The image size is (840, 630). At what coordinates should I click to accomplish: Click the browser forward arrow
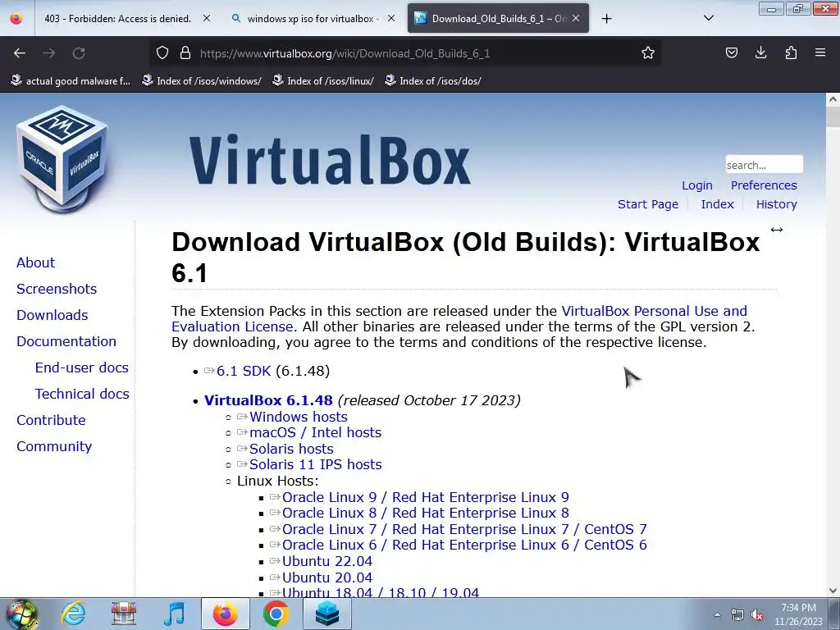click(x=49, y=53)
